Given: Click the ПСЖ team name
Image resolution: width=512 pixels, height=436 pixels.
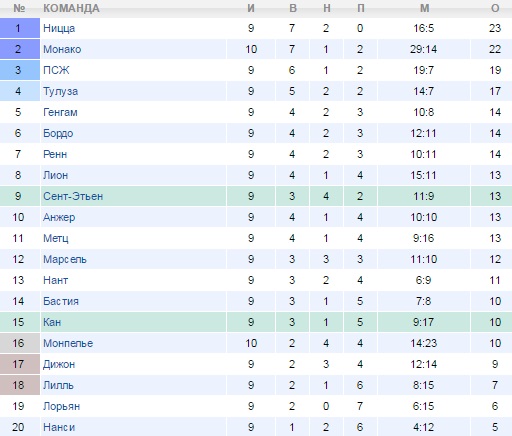Looking at the screenshot, I should [56, 70].
